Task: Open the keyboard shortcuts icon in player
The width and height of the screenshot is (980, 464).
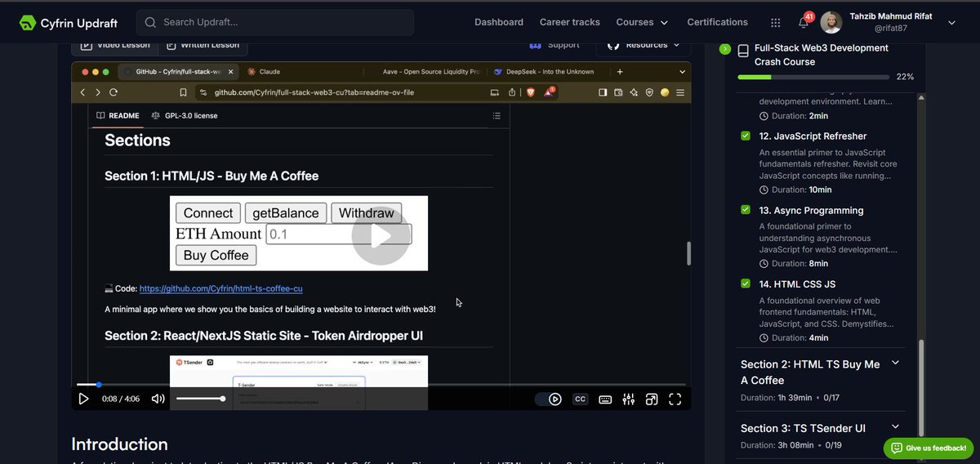Action: (x=605, y=399)
